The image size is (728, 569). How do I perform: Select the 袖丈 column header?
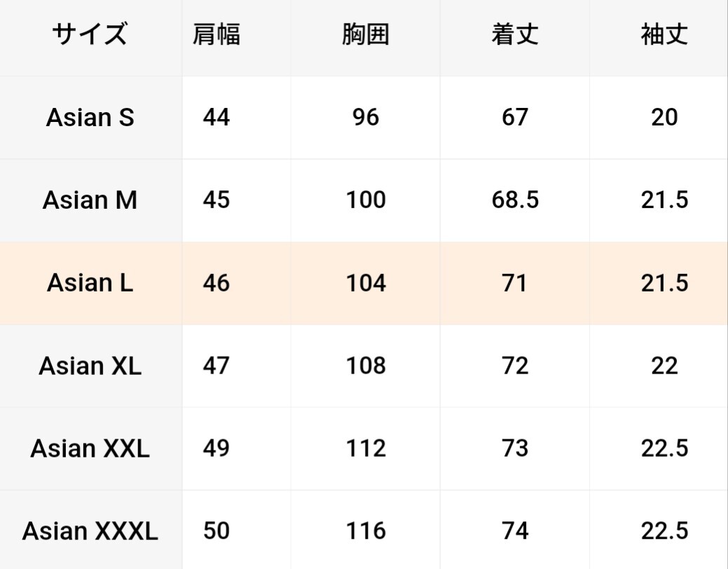click(x=664, y=34)
